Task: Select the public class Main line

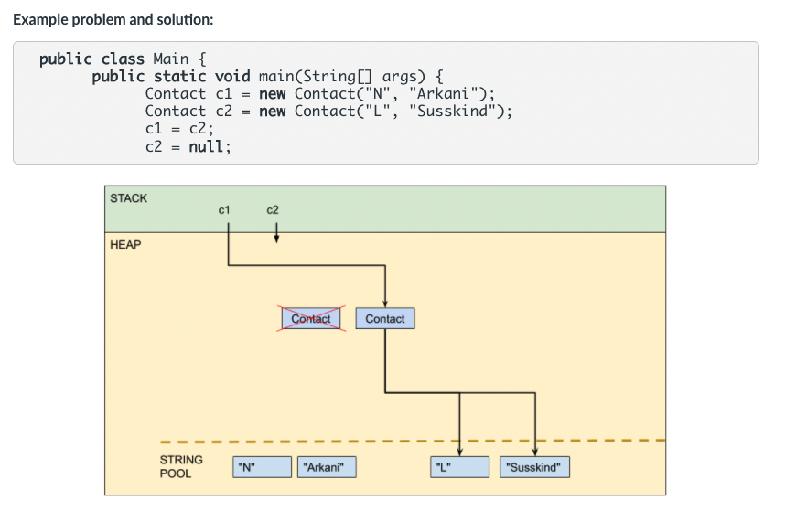Action: coord(119,59)
